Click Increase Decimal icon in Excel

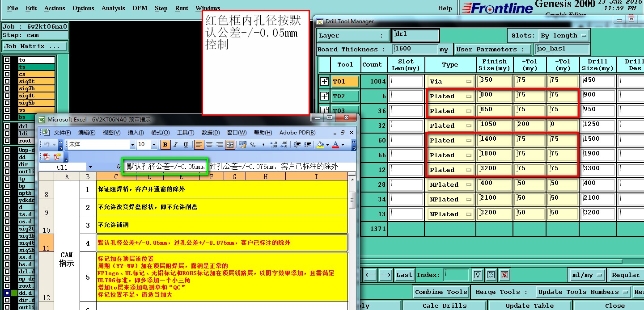point(274,145)
